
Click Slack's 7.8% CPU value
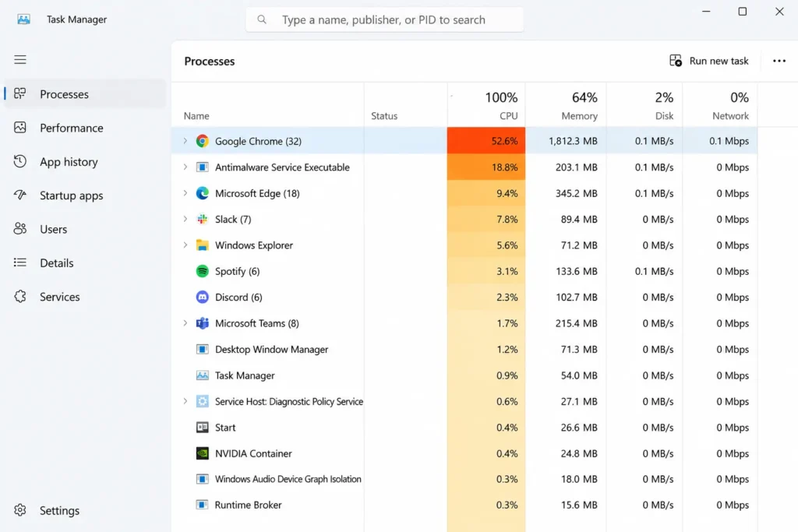click(x=507, y=219)
